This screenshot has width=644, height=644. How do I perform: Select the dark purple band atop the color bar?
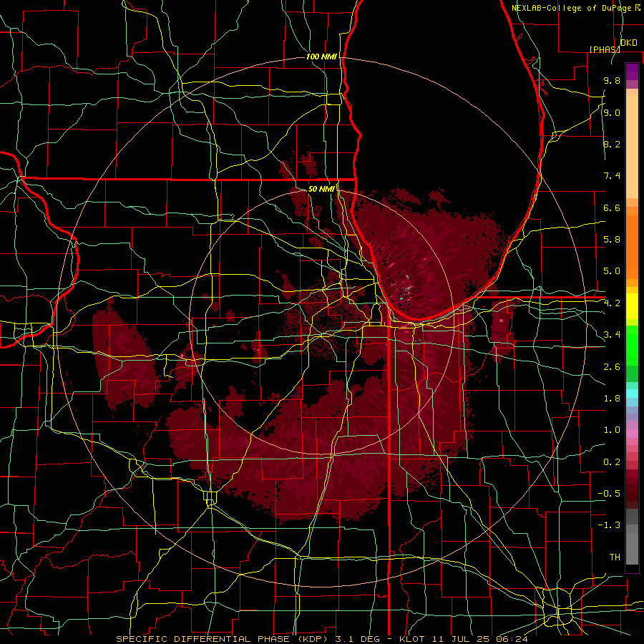[632, 72]
